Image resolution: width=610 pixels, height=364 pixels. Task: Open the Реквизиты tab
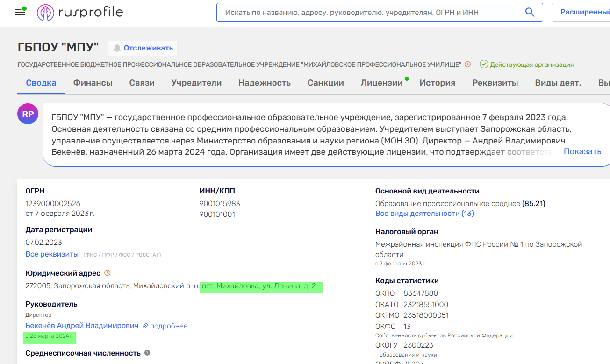(495, 83)
